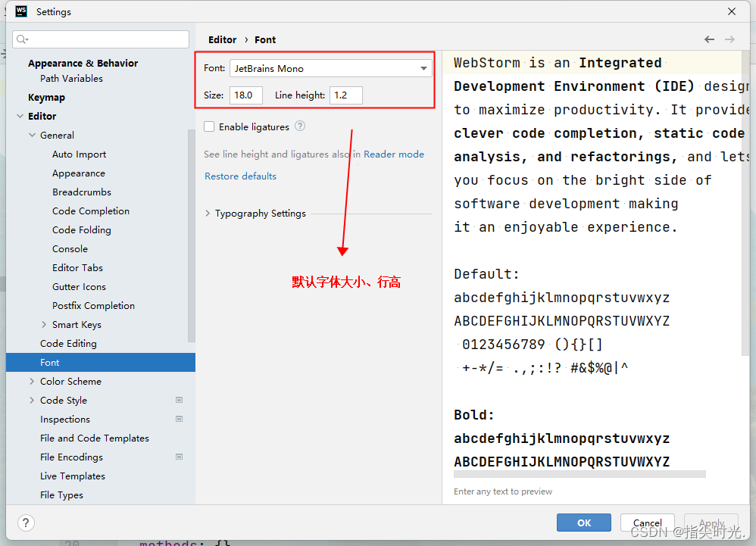Select Appearance under General
The image size is (756, 546).
(x=79, y=173)
